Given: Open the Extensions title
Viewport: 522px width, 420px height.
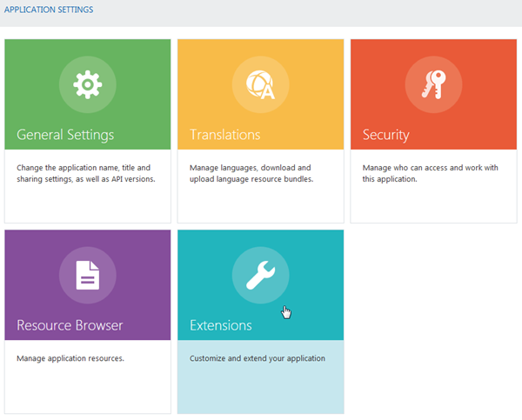Looking at the screenshot, I should 221,325.
